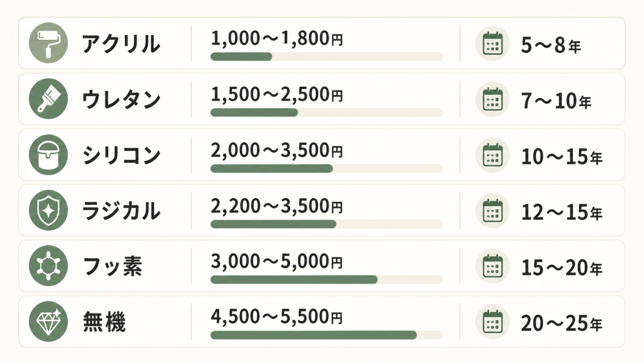Click the calendar icon beside 10〜15年
Image resolution: width=644 pixels, height=363 pixels.
tap(493, 155)
